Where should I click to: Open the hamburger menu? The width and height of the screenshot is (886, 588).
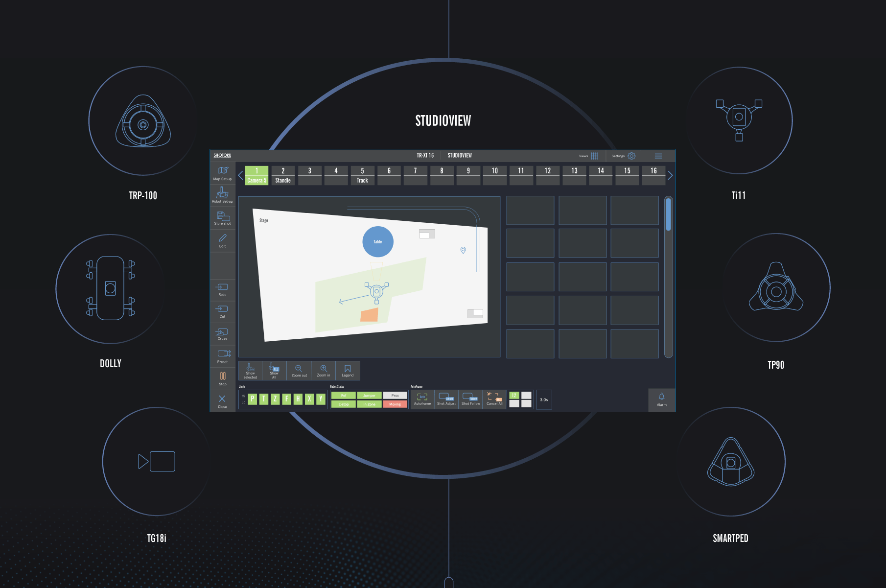(658, 156)
